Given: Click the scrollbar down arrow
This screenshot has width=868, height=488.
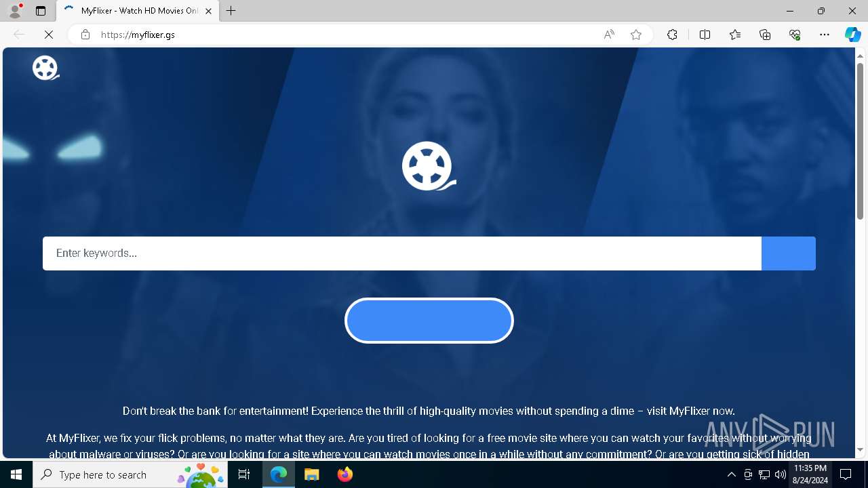Looking at the screenshot, I should (x=861, y=450).
